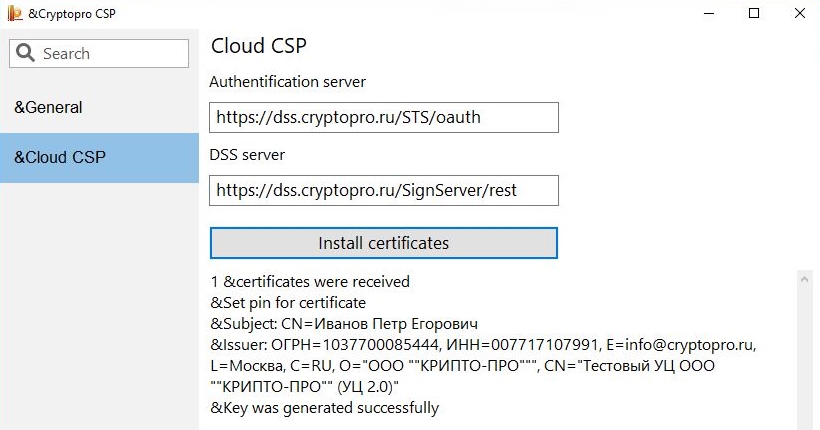Click the magnifying glass search icon
Screen dimensions: 820x430
click(x=25, y=53)
